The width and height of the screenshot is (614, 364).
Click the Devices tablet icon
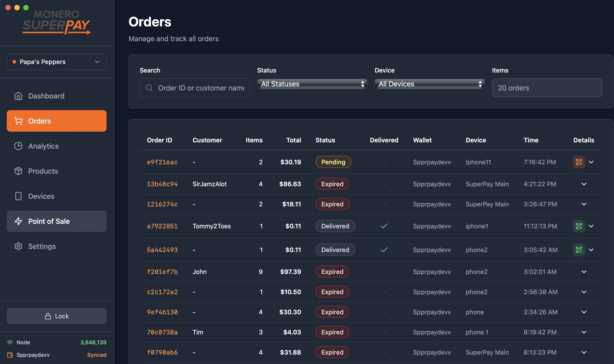[18, 196]
